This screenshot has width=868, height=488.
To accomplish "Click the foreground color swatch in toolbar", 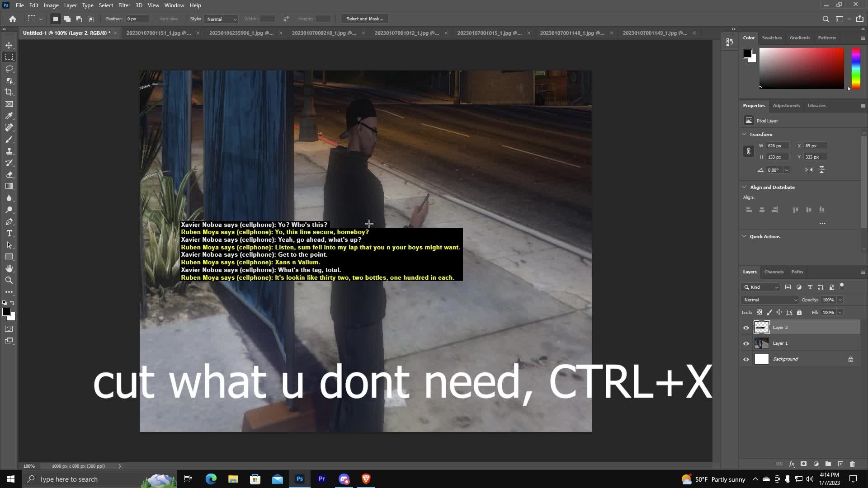I will 6,312.
